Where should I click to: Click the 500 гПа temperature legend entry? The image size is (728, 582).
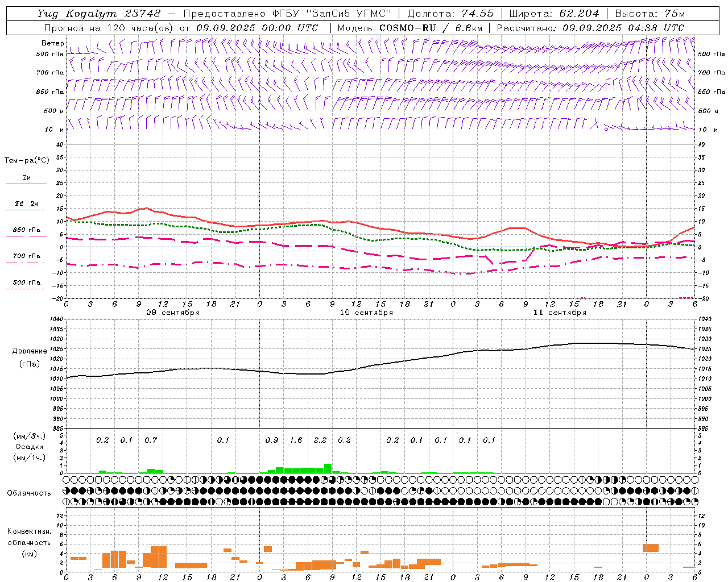tap(27, 282)
